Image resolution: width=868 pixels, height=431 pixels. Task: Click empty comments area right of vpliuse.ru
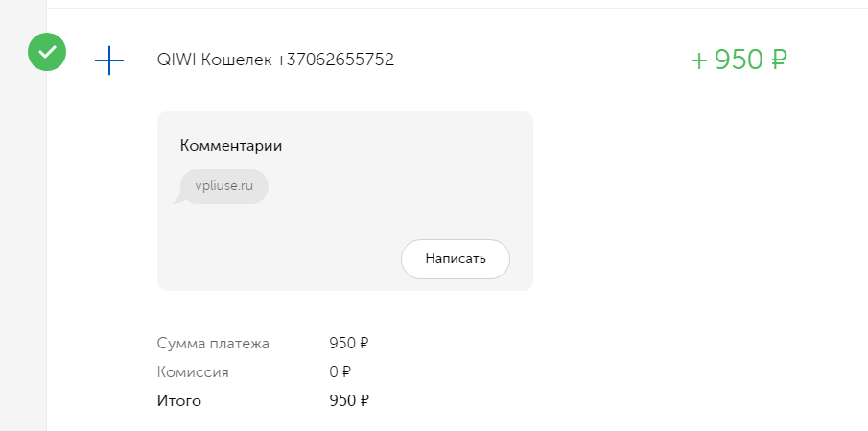coord(400,186)
